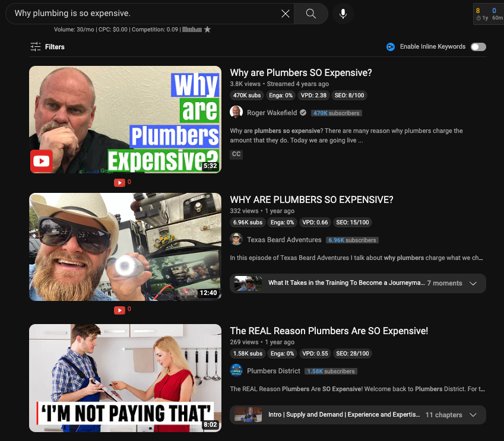Image resolution: width=504 pixels, height=441 pixels.
Task: Open the 'I'M NOT PAYING THAT' video thumbnail
Action: click(x=125, y=378)
